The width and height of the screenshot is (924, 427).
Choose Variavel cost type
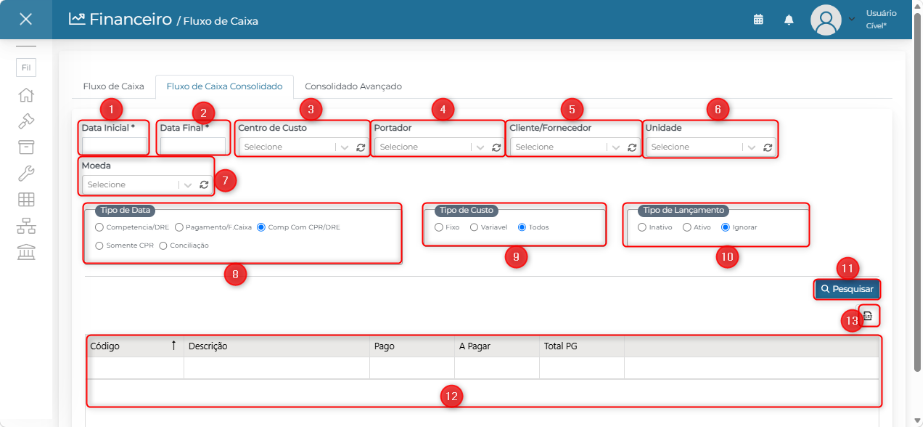[x=474, y=227]
